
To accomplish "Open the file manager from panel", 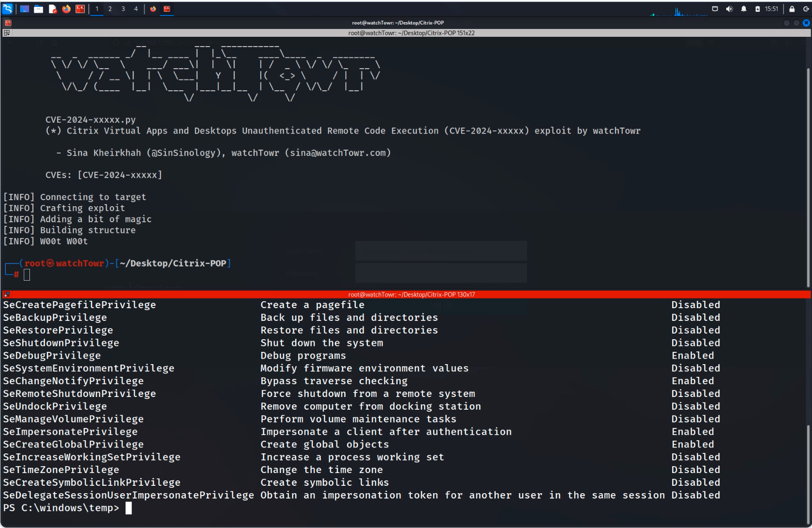I will click(x=38, y=9).
